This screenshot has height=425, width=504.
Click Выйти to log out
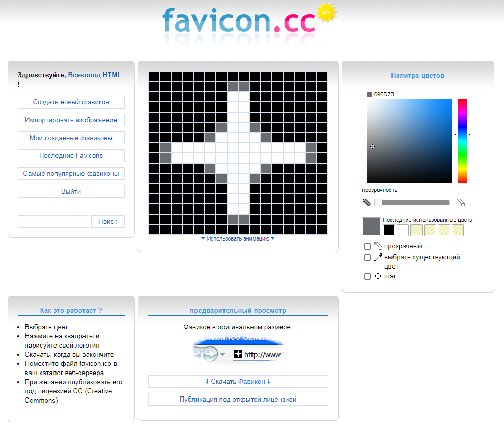click(71, 191)
